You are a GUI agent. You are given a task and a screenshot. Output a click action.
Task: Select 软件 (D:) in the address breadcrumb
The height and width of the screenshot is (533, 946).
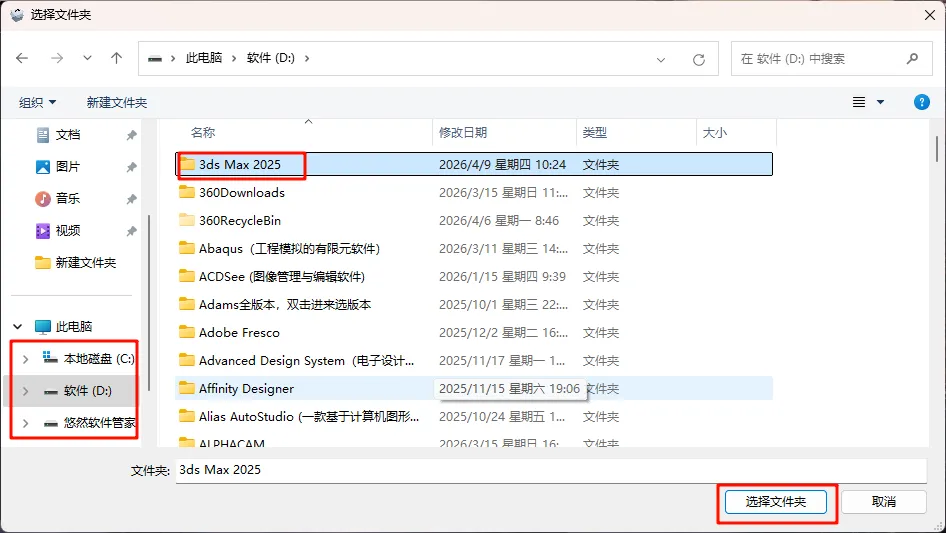tap(270, 58)
